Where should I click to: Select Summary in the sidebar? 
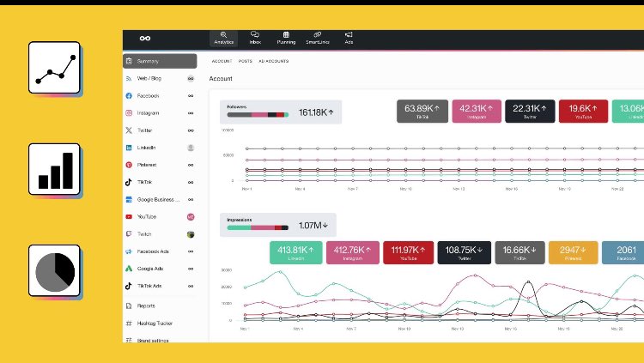tap(160, 61)
